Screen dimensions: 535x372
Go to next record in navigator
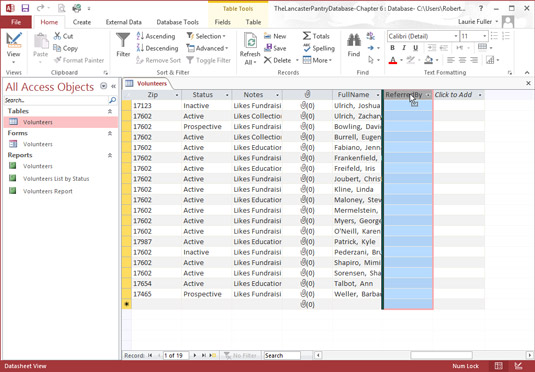[x=194, y=356]
